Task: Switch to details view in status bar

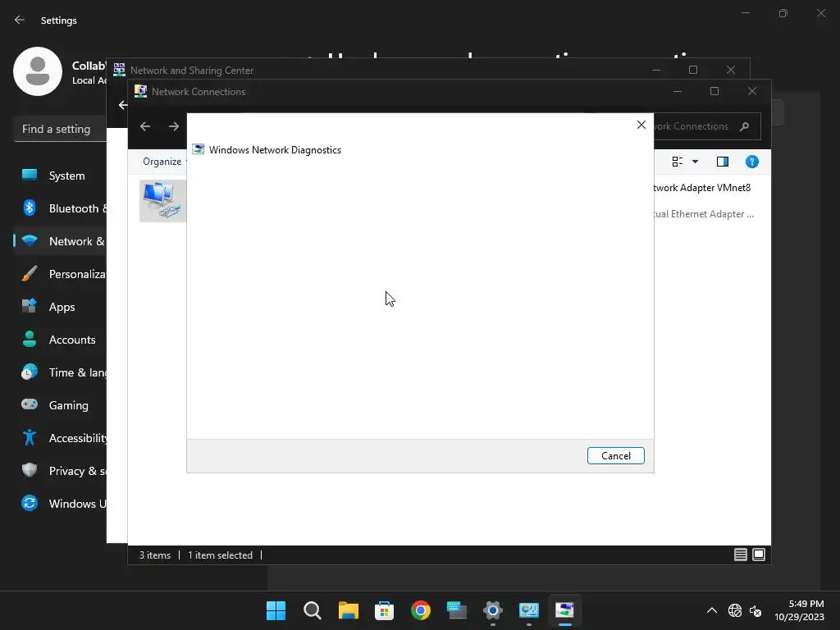Action: [x=741, y=555]
